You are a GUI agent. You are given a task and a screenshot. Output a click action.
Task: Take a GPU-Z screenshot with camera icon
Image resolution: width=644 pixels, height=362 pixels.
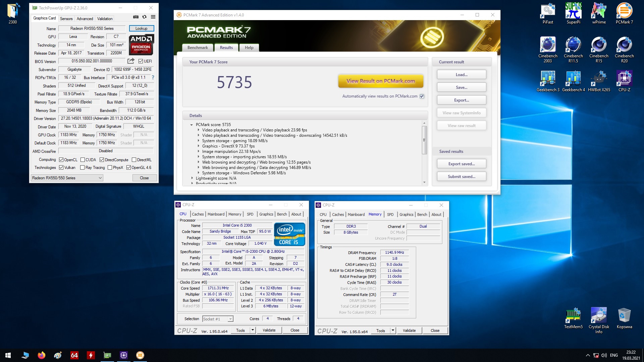tap(136, 17)
